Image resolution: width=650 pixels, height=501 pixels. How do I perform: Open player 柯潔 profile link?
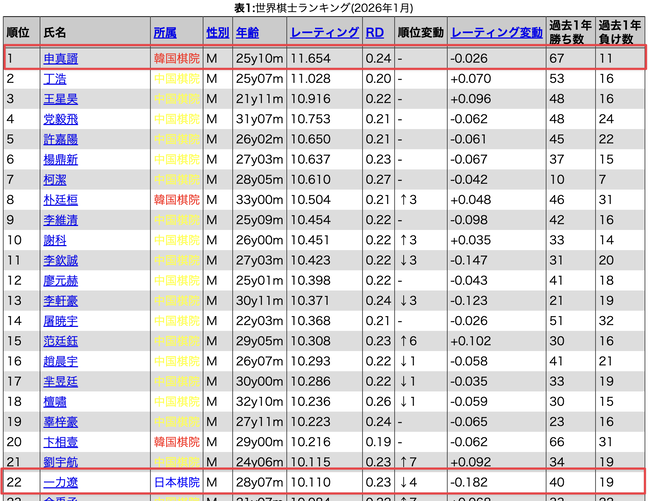tap(55, 180)
